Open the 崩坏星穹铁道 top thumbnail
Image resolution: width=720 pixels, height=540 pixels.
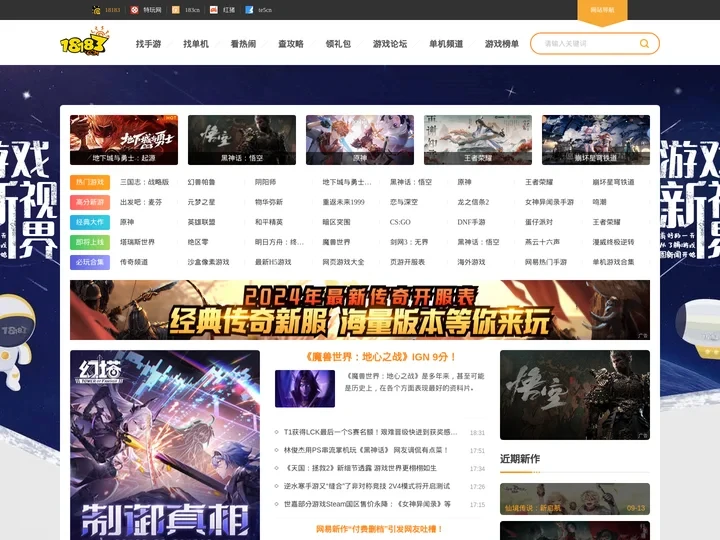(596, 140)
